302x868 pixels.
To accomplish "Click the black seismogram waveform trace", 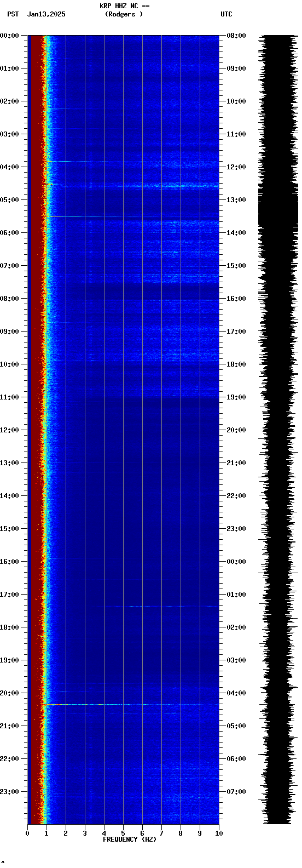I will pos(278,430).
